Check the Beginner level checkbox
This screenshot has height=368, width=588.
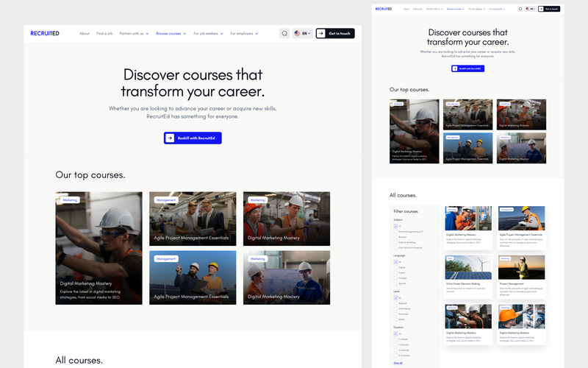pos(395,303)
